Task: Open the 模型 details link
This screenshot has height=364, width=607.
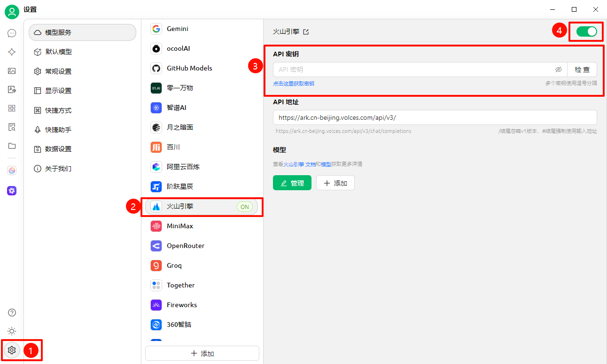Action: tap(326, 164)
